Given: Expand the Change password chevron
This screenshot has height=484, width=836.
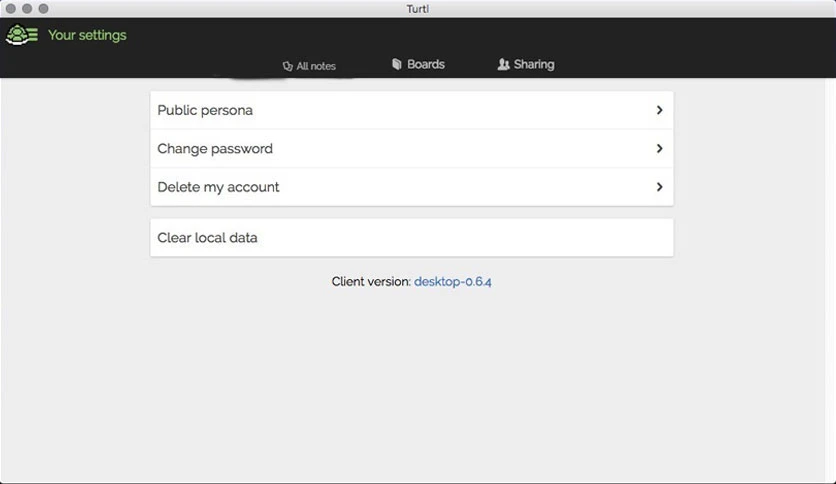Looking at the screenshot, I should coord(660,148).
